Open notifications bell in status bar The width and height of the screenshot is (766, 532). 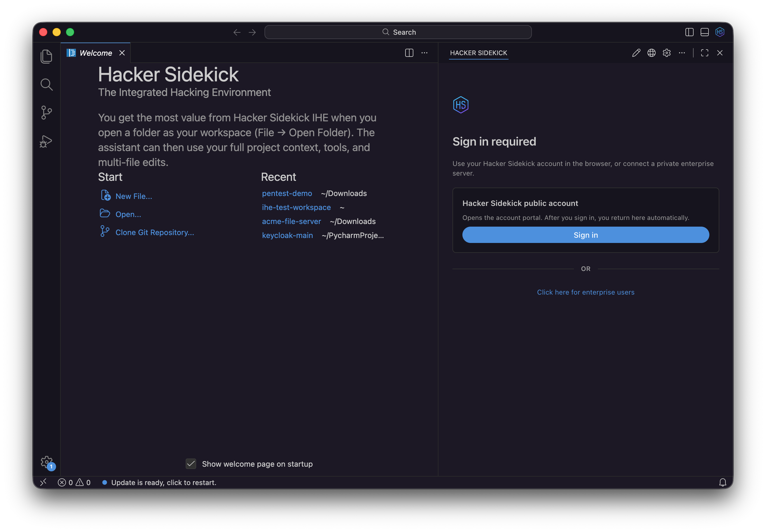point(723,482)
